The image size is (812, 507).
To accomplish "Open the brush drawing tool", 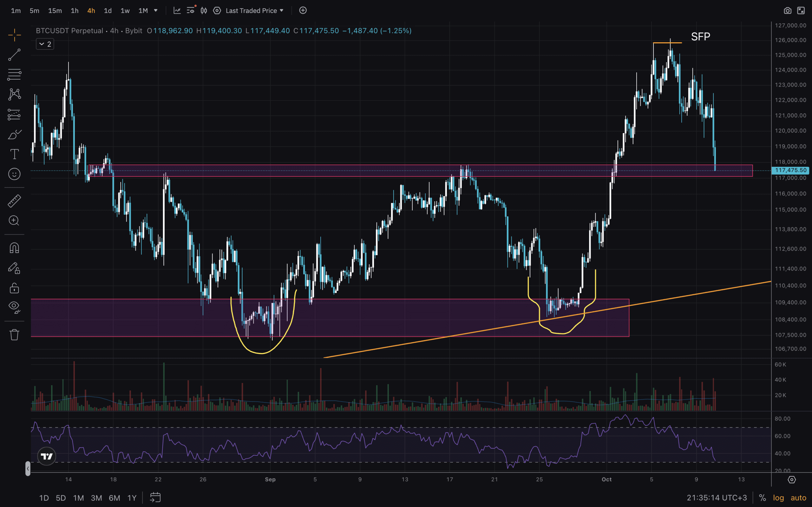I will click(x=14, y=134).
